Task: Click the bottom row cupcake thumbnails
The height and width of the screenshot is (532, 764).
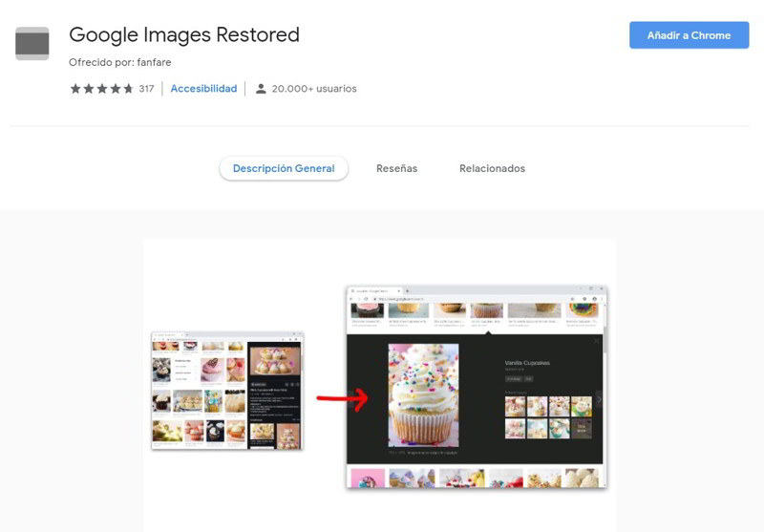Action: coord(475,478)
